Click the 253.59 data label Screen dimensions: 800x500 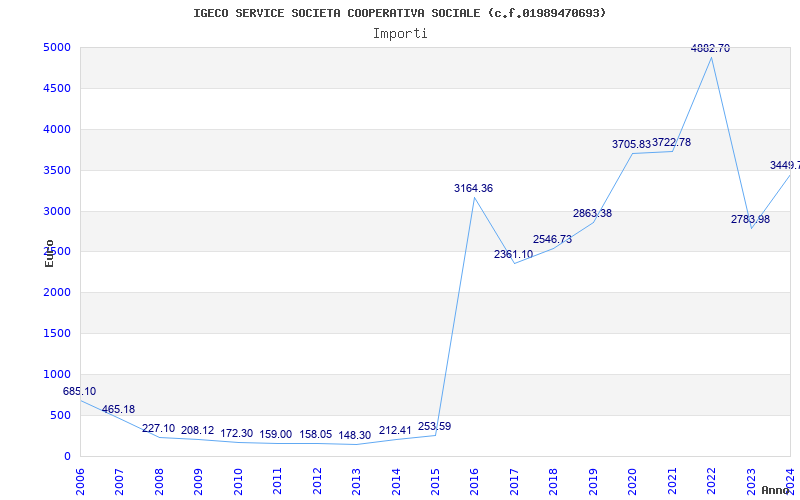[x=434, y=427]
